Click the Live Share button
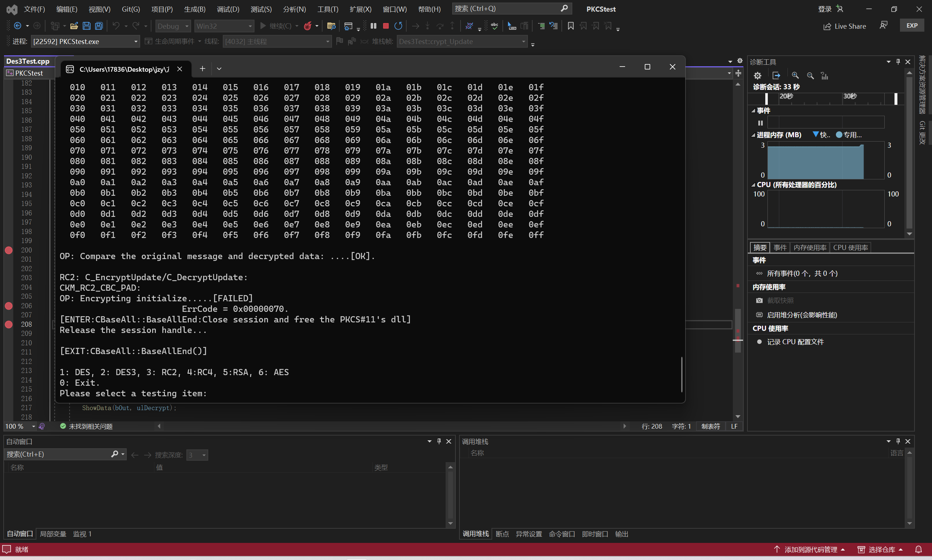932x560 pixels. pos(844,26)
